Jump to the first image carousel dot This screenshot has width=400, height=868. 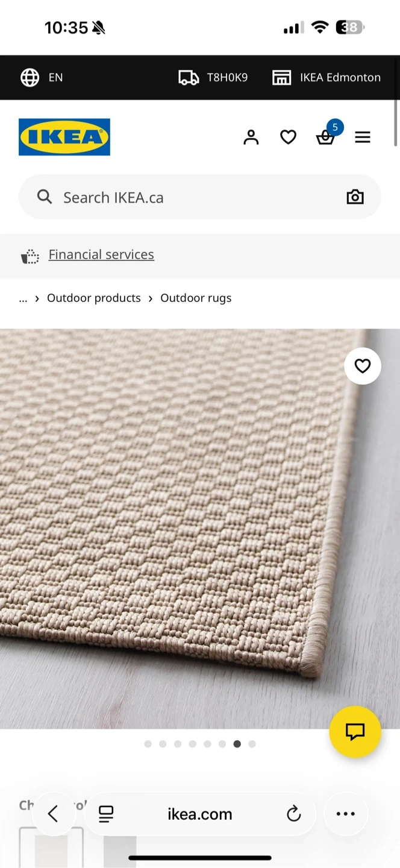click(x=148, y=744)
